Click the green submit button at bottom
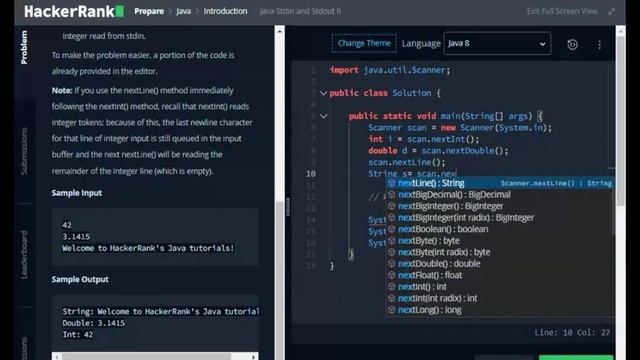 (576, 358)
